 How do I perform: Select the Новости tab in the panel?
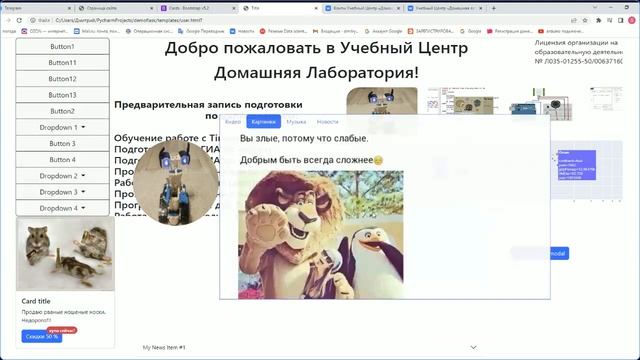[327, 122]
